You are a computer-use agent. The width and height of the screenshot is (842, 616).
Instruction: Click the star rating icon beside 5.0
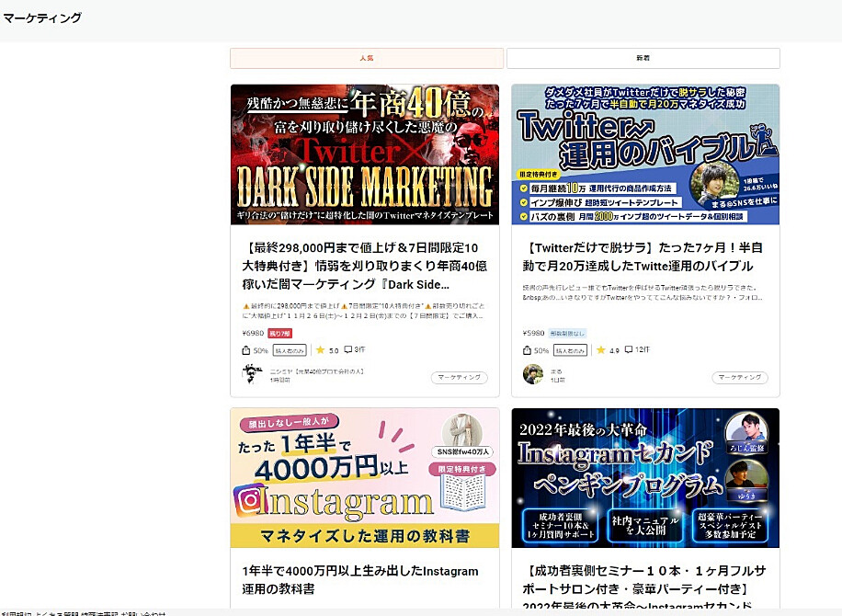tap(321, 350)
